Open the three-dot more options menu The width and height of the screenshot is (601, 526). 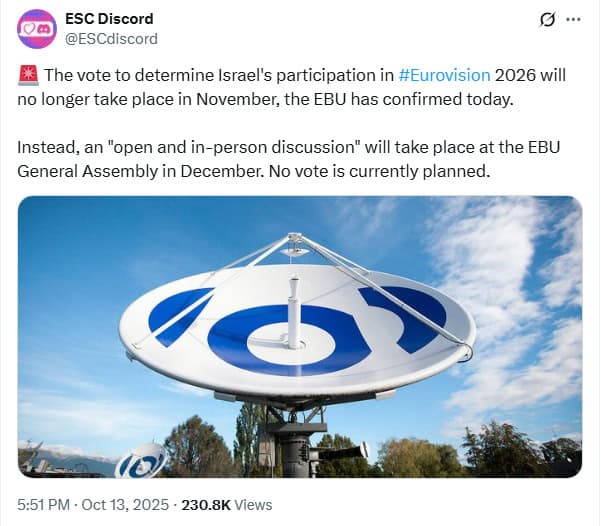point(573,20)
